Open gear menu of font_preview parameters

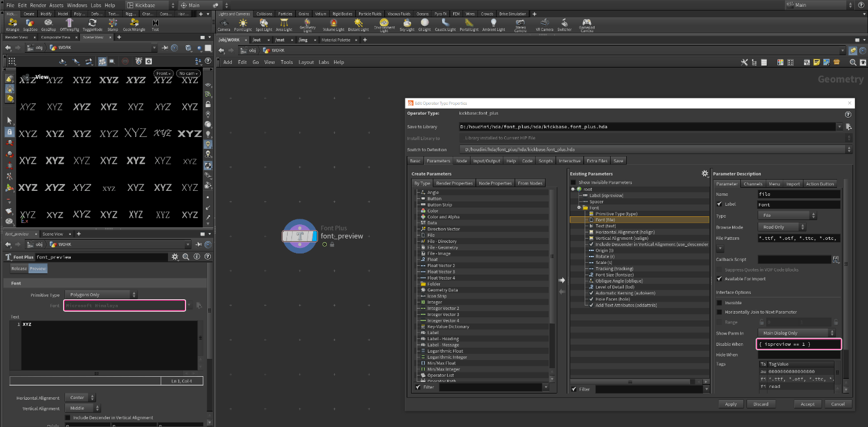[175, 257]
